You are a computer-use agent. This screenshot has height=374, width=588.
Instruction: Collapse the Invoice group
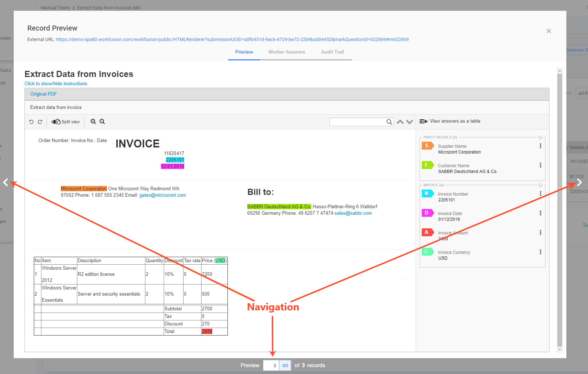click(x=540, y=185)
